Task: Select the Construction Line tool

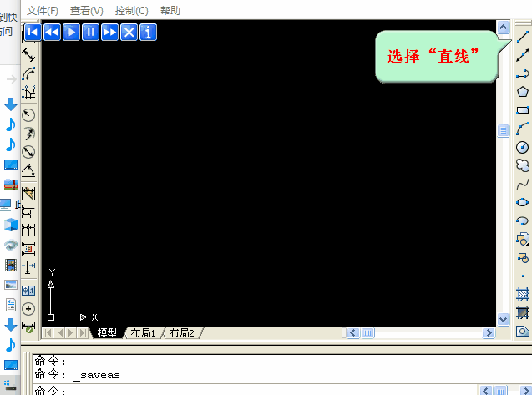Action: tap(523, 55)
